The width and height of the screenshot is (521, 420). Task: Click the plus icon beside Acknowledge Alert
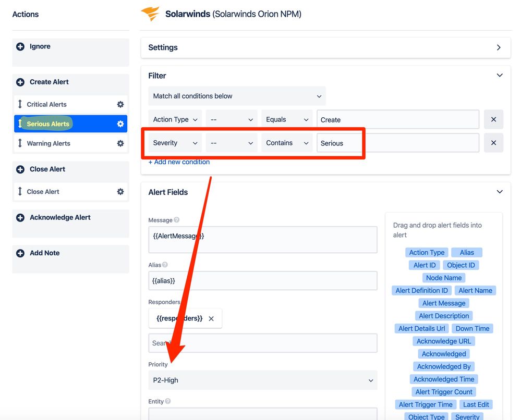click(20, 217)
